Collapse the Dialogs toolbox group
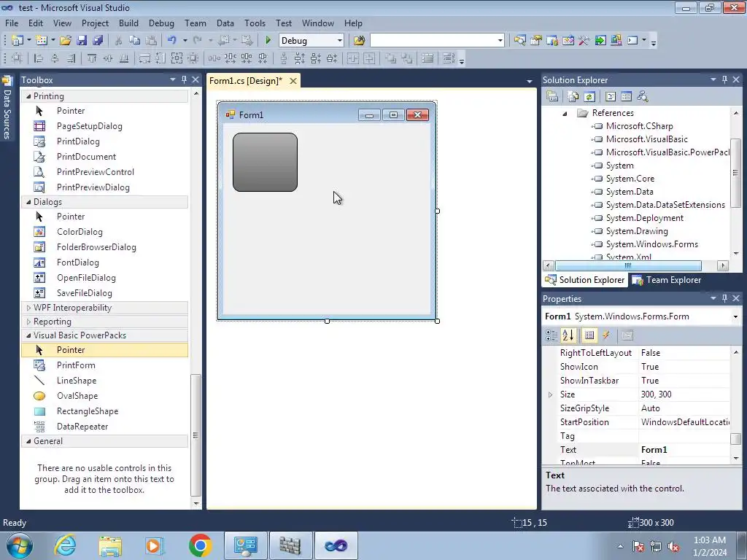The width and height of the screenshot is (747, 560). (28, 202)
